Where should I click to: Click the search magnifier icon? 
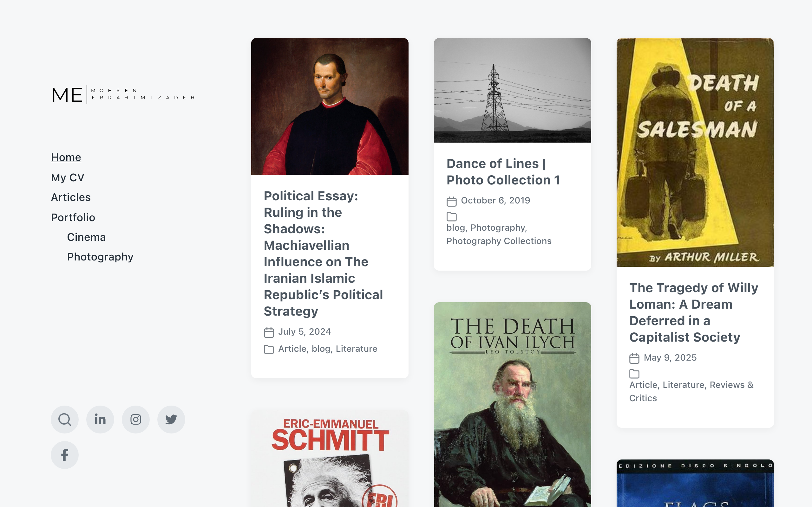tap(64, 420)
